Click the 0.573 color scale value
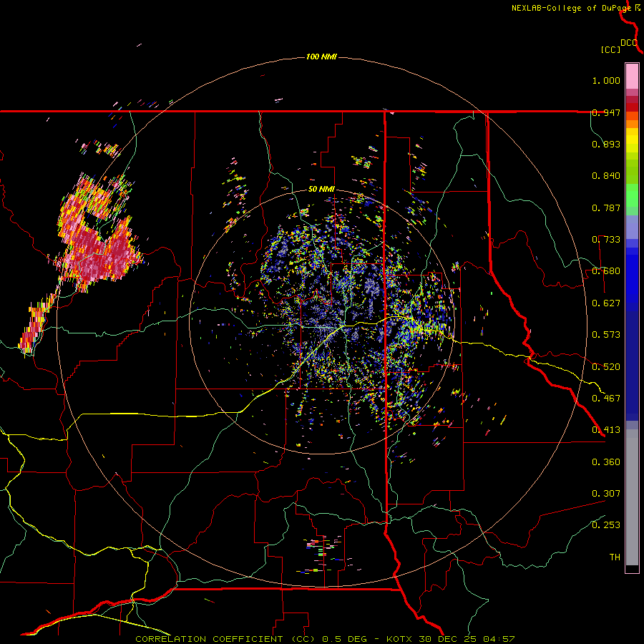This screenshot has height=644, width=644. pos(606,335)
